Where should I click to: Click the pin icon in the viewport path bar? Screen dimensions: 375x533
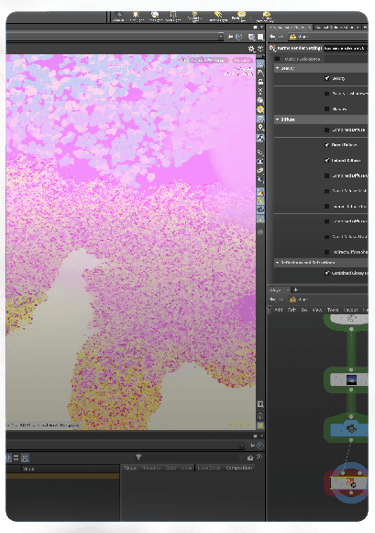231,37
